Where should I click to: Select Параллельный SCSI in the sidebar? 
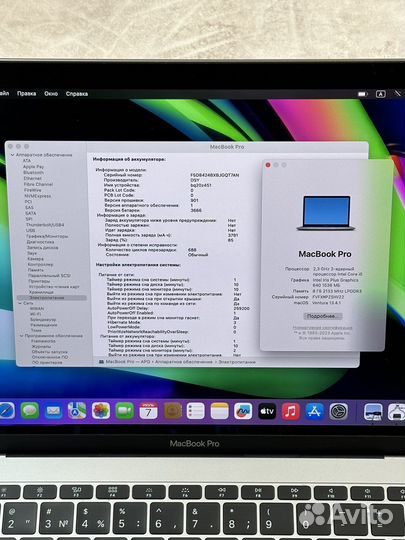[49, 275]
